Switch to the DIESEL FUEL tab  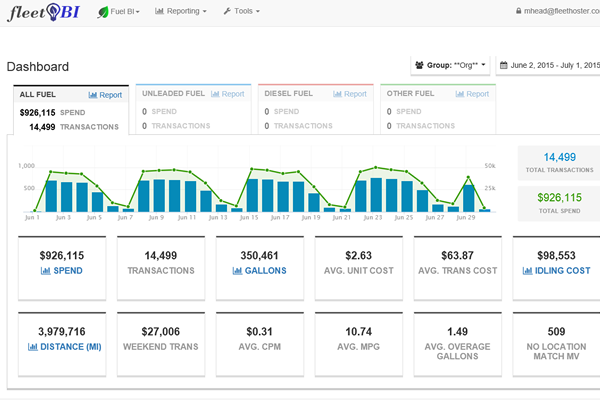click(x=316, y=109)
